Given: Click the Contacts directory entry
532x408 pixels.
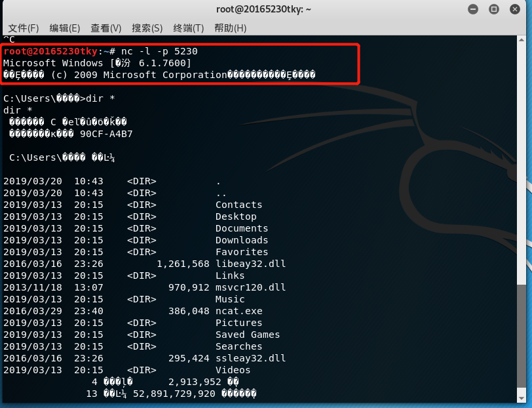Looking at the screenshot, I should point(239,205).
